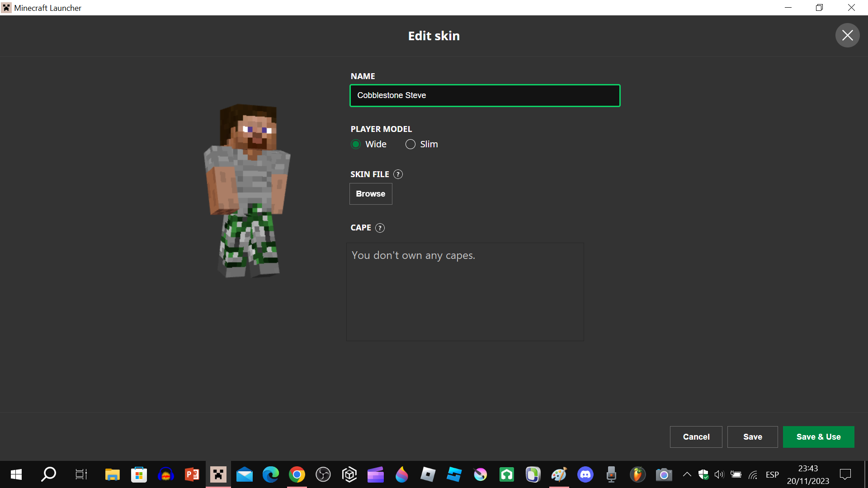Image resolution: width=868 pixels, height=488 pixels.
Task: Open Roblox Studio from the taskbar
Action: point(454,474)
